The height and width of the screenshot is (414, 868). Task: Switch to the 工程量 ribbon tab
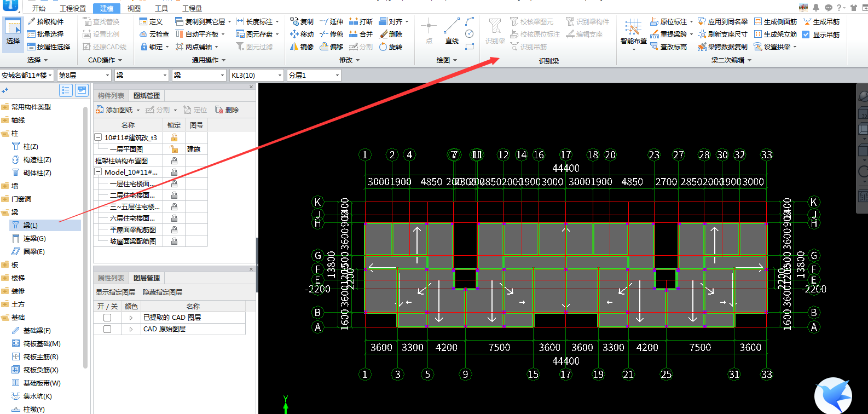click(x=192, y=8)
